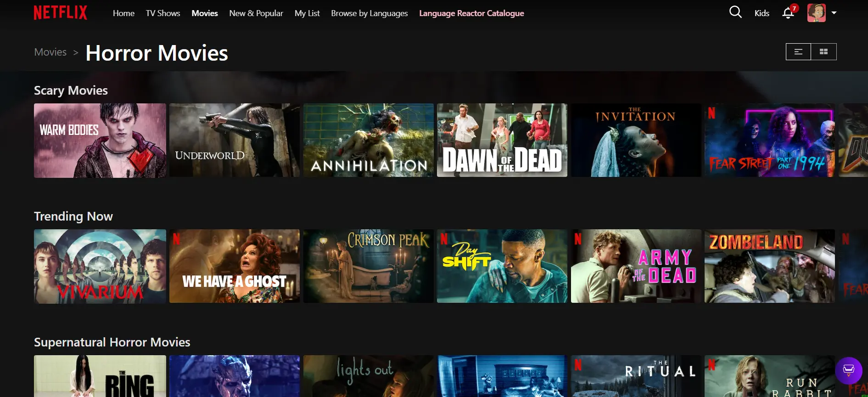This screenshot has height=397, width=868.
Task: Click the Netflix logo
Action: 60,13
